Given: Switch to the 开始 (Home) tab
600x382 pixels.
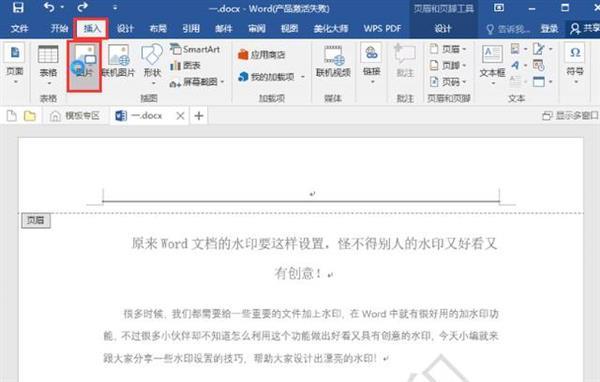Looking at the screenshot, I should pyautogui.click(x=59, y=28).
